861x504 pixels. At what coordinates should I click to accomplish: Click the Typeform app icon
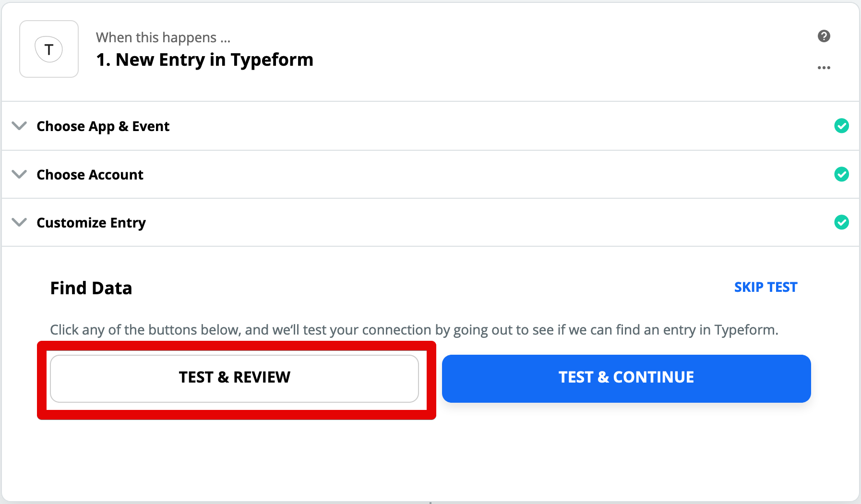(49, 49)
